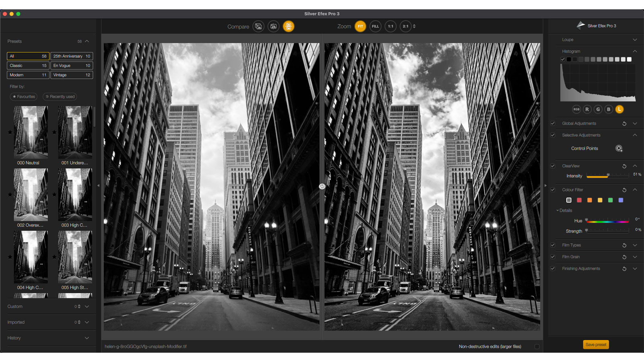644x362 pixels.
Task: Expand the History section
Action: point(87,338)
